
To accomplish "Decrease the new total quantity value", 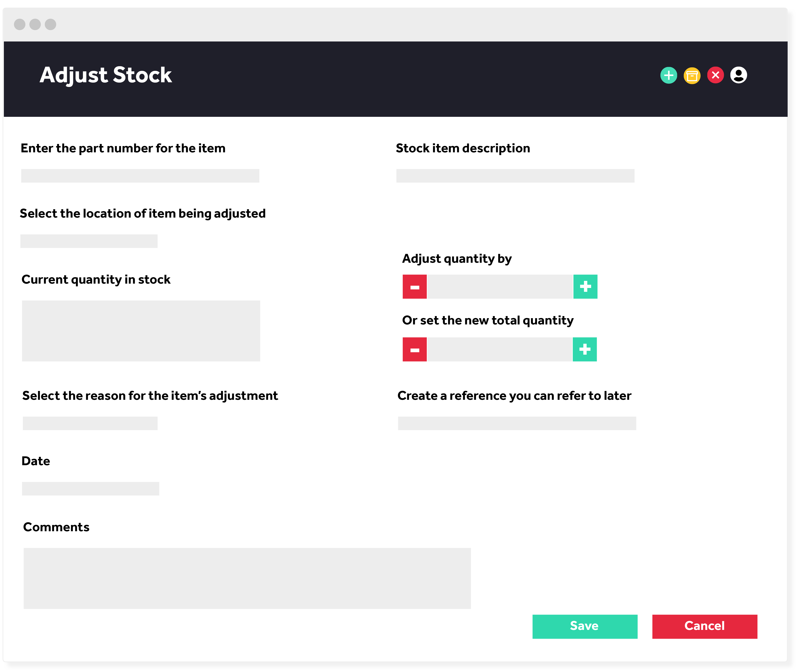I will click(415, 349).
